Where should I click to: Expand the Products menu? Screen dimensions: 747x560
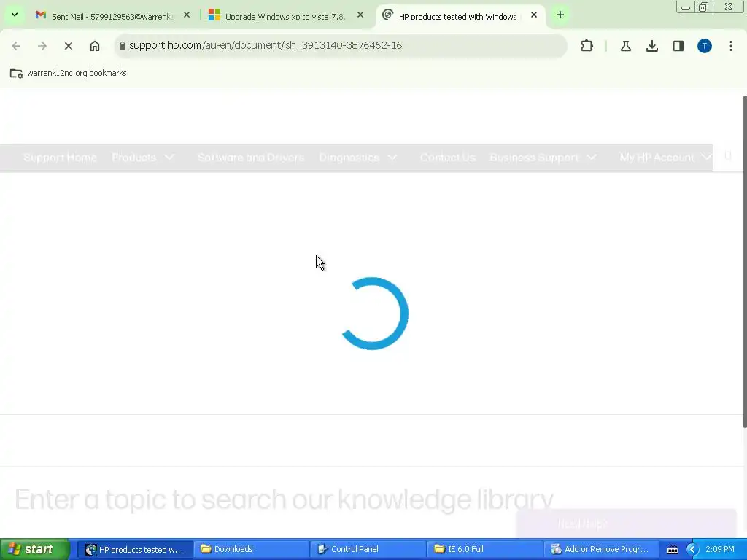[144, 157]
